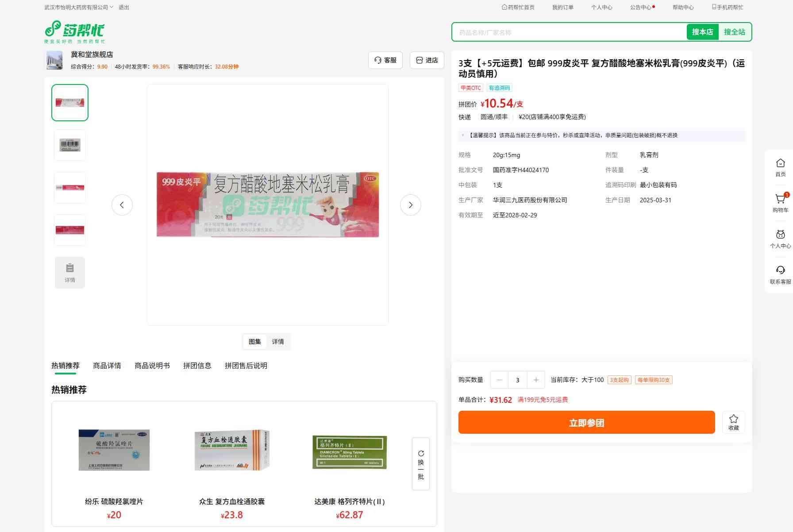793x532 pixels.
Task: Show previous product image with left arrow
Action: pyautogui.click(x=122, y=205)
